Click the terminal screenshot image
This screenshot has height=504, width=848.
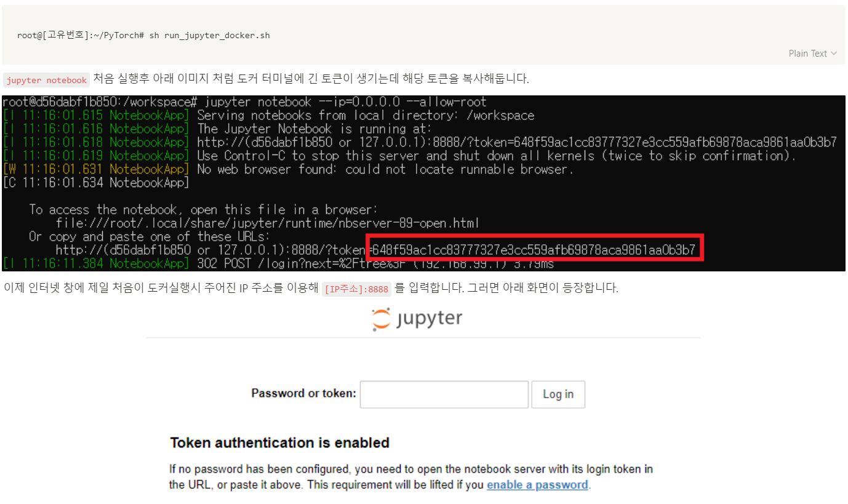point(423,183)
